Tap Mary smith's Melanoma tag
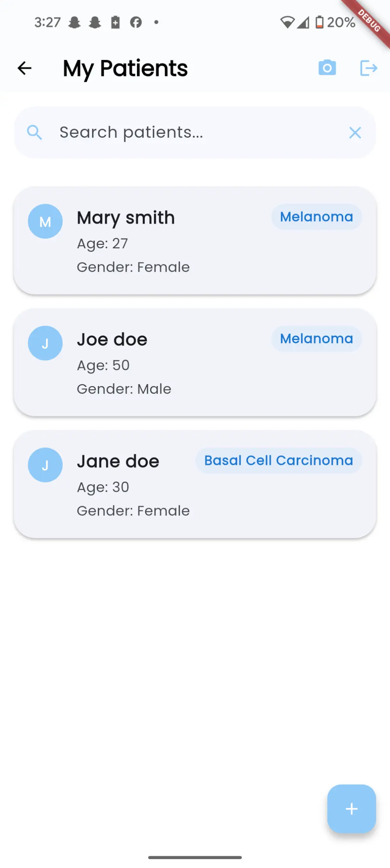Image resolution: width=390 pixels, height=868 pixels. tap(316, 217)
